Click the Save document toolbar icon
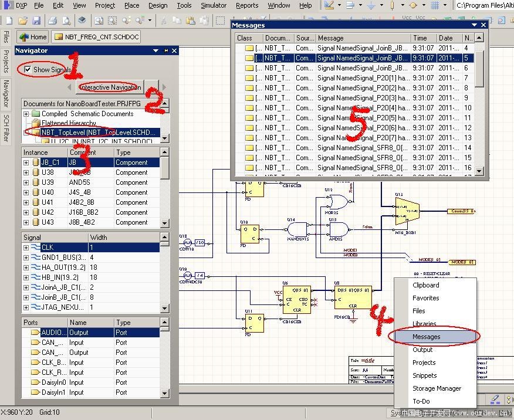Image resolution: width=514 pixels, height=420 pixels. click(x=36, y=21)
